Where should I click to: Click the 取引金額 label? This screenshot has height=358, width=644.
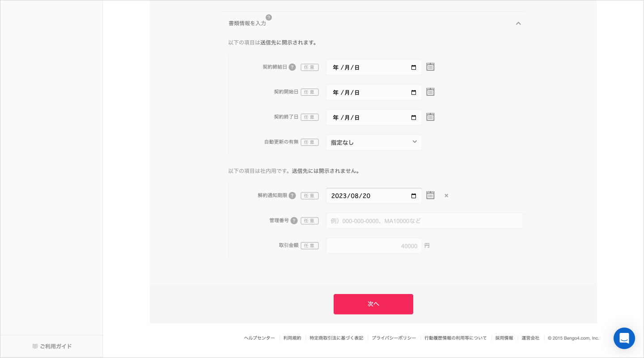tap(288, 246)
